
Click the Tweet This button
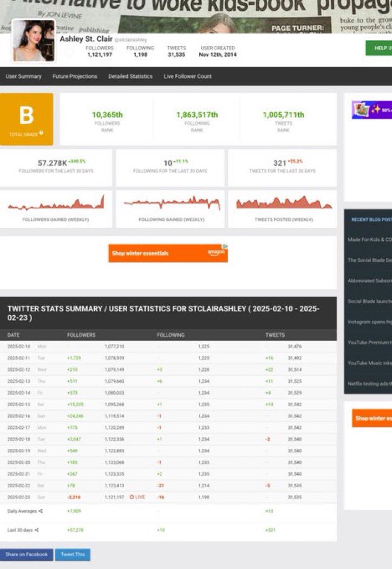point(73,554)
